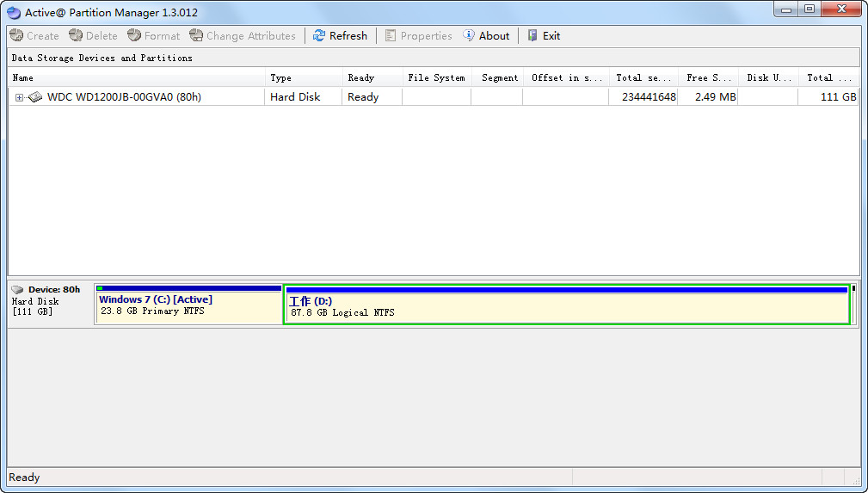Select the 工作 (D:) logical partition block
Viewport: 868px width, 493px height.
[567, 304]
